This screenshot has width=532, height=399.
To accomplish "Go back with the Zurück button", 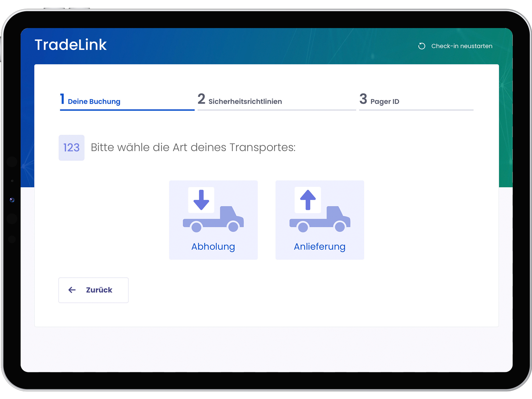I will click(x=93, y=290).
